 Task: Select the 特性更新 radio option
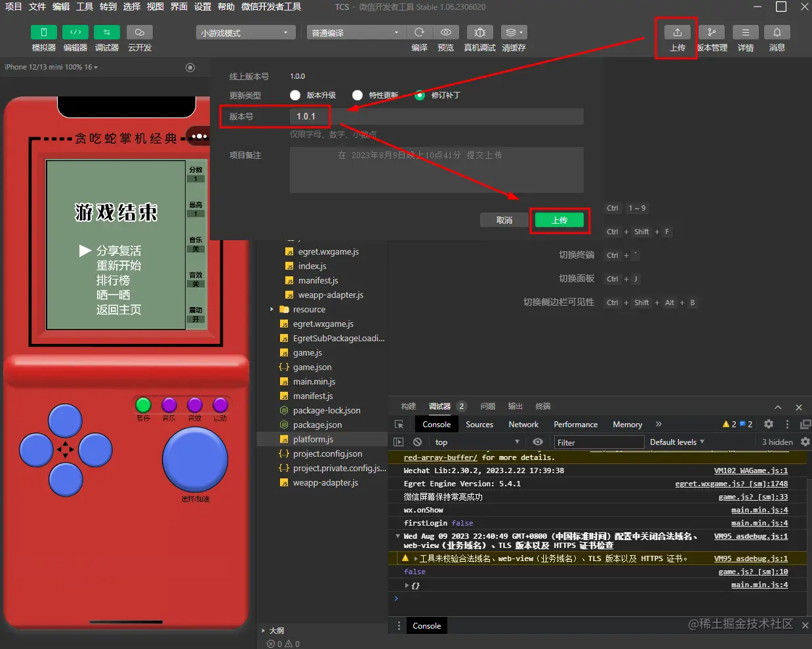click(x=357, y=95)
